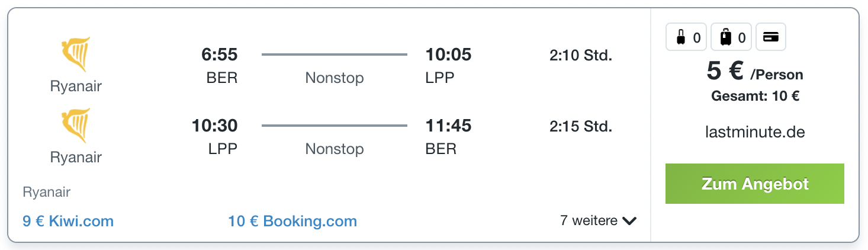Click the credit card payment icon
The height and width of the screenshot is (250, 868).
770,37
